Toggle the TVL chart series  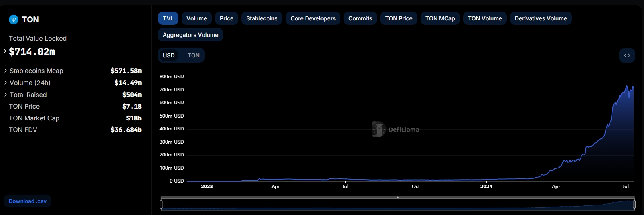168,18
